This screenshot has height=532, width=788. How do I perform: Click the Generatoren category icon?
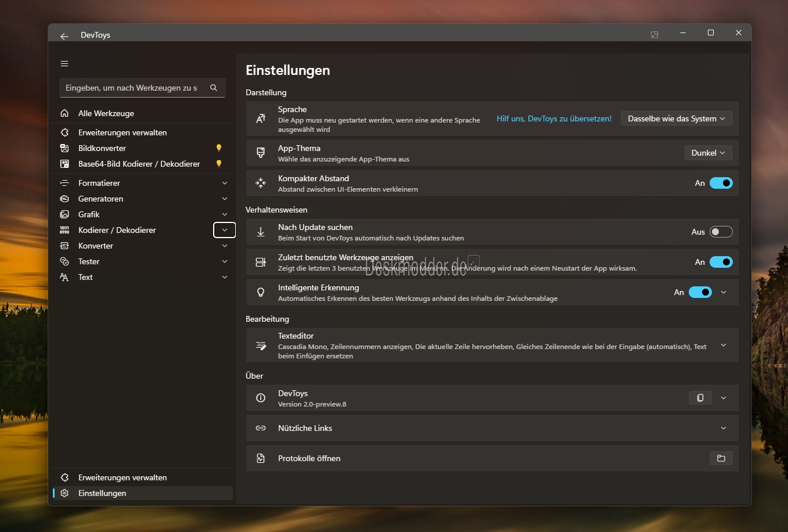pyautogui.click(x=64, y=199)
